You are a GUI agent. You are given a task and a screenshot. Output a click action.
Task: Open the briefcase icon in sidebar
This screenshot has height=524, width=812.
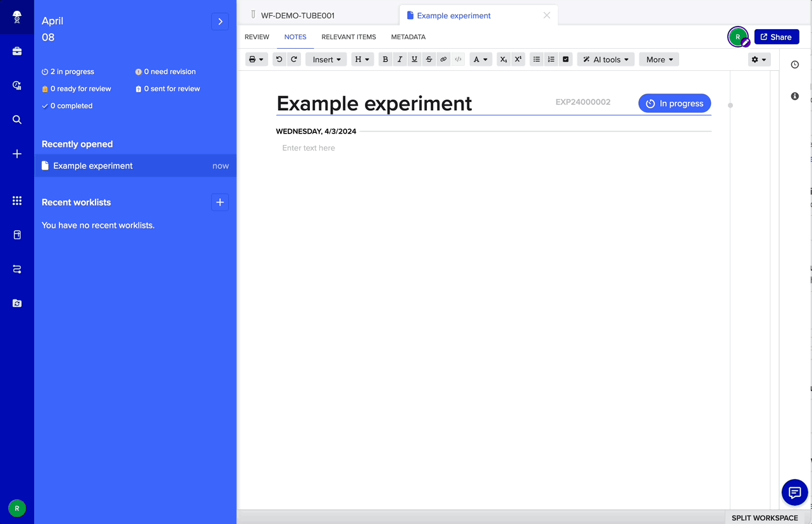pos(17,51)
